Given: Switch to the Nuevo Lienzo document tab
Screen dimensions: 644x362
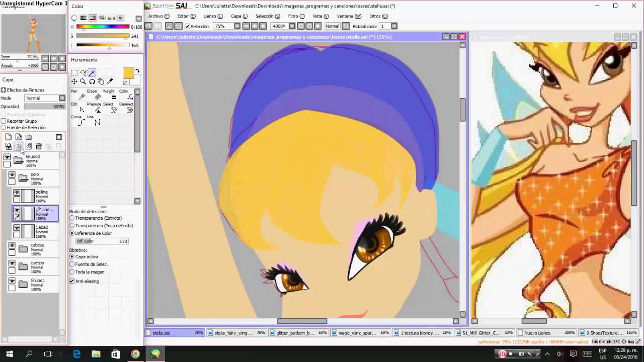Looking at the screenshot, I should coord(546,333).
